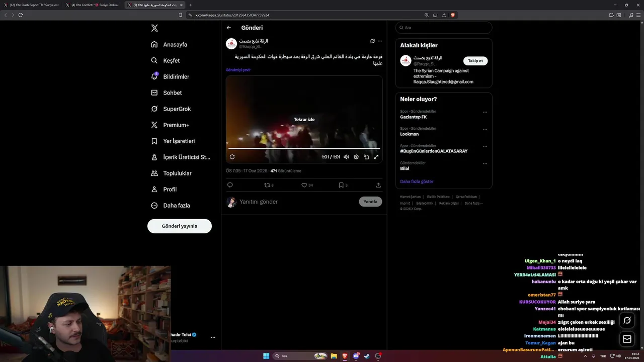644x362 pixels.
Task: Go back using the Gönderi arrow
Action: point(229,28)
